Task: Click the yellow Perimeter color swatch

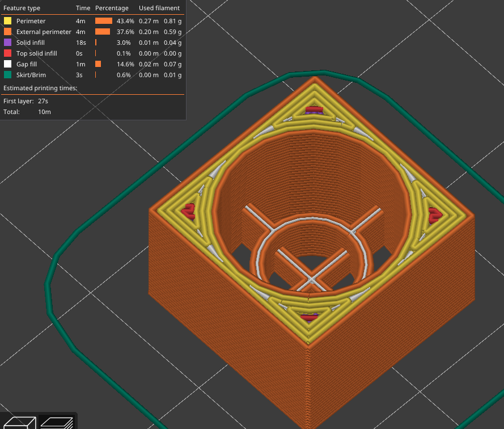Action: pyautogui.click(x=8, y=21)
